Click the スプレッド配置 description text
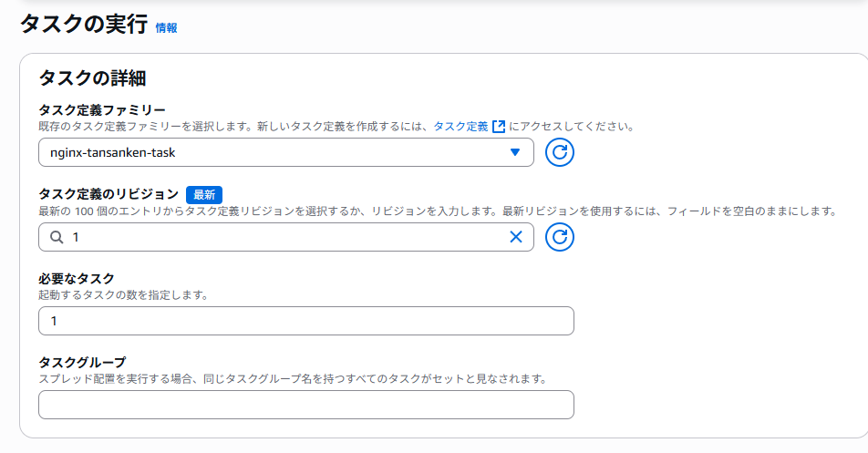 pos(292,378)
